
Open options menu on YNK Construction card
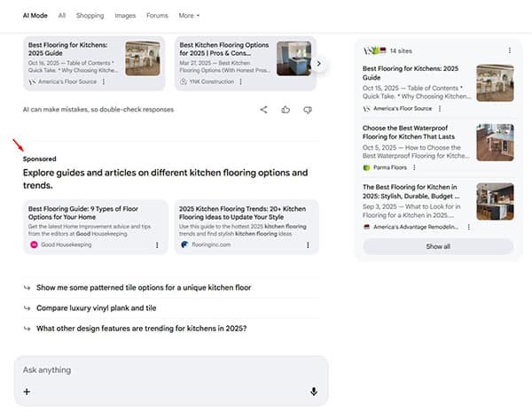point(240,81)
